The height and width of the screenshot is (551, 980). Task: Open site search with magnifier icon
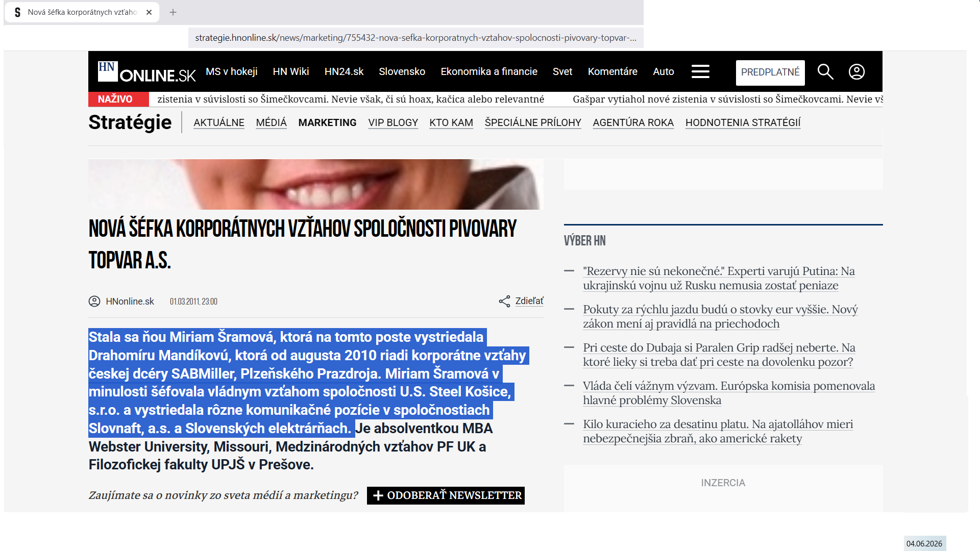pyautogui.click(x=825, y=72)
